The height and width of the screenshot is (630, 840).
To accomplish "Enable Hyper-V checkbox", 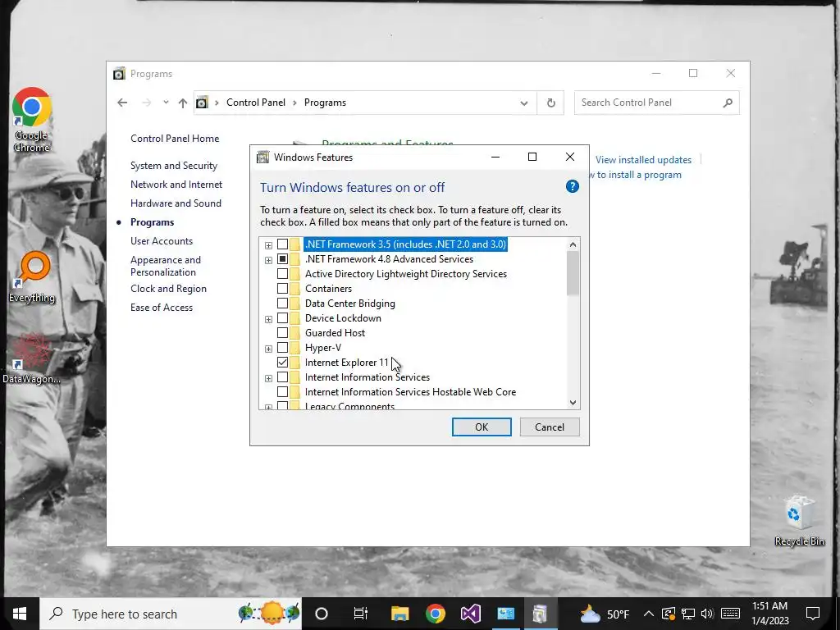I will 282,348.
